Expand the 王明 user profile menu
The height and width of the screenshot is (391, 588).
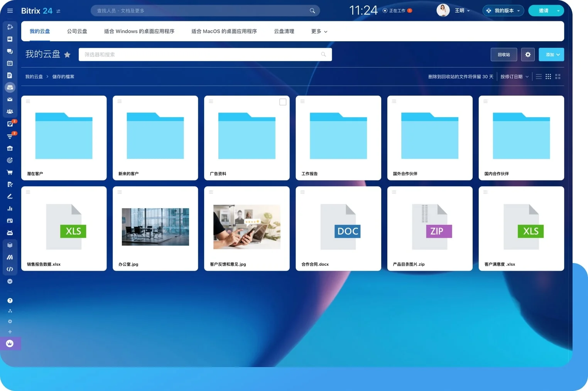462,11
